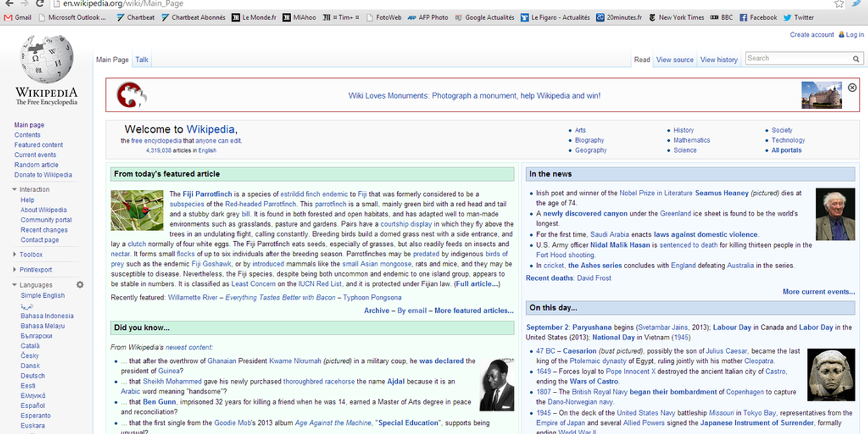Open the featured articles Archive link

(x=377, y=310)
